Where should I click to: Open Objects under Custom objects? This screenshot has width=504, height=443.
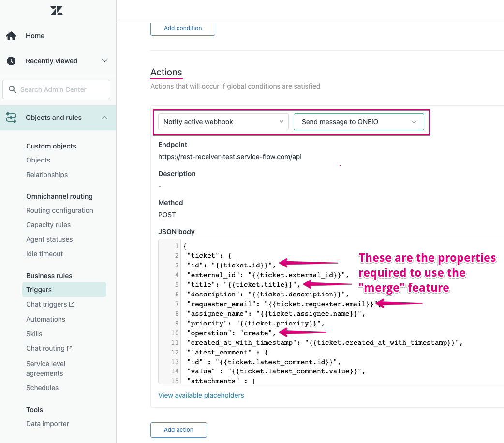pyautogui.click(x=38, y=160)
